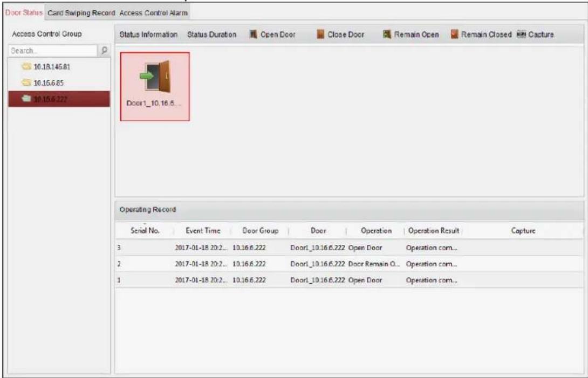Click door group 10.16.6.222 in record 2
Screen dimensions: 588x378
[249, 264]
